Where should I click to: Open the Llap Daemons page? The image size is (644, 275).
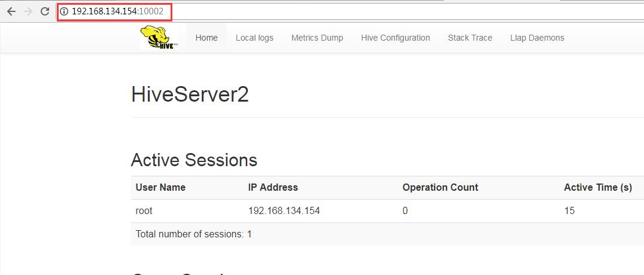537,38
